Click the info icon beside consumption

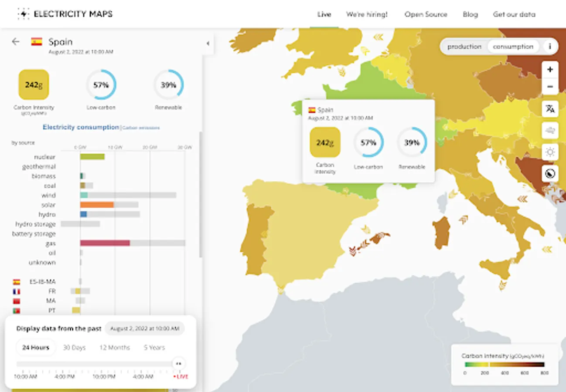click(x=550, y=47)
